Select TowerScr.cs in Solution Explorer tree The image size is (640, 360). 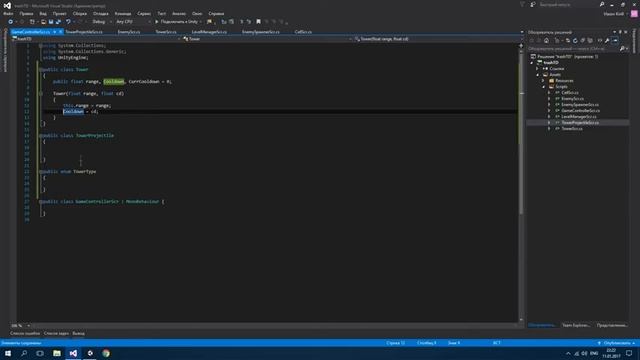pyautogui.click(x=571, y=129)
